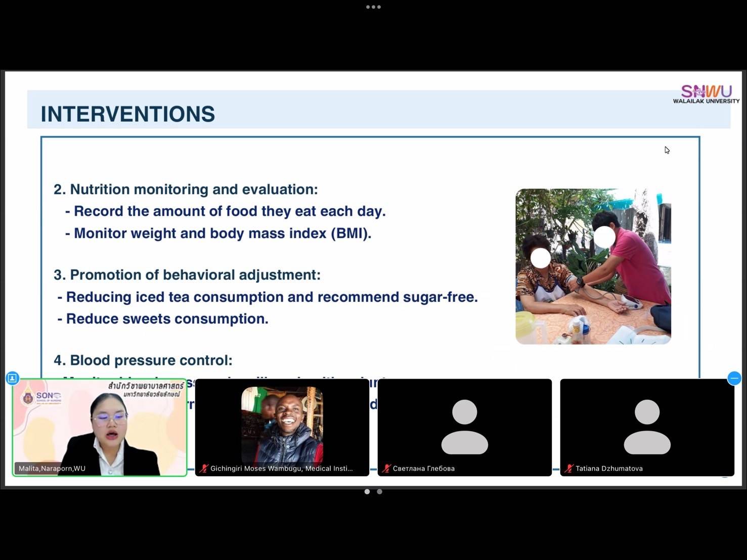Viewport: 747px width, 560px height.
Task: Click the muted mic icon beside Светлана Глебова
Action: [386, 469]
